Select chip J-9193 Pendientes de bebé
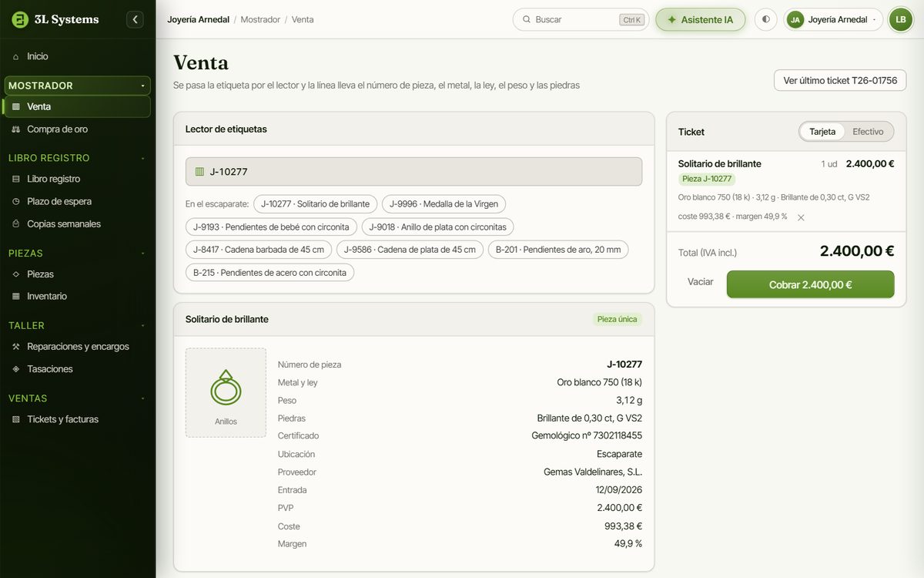 [x=271, y=227]
